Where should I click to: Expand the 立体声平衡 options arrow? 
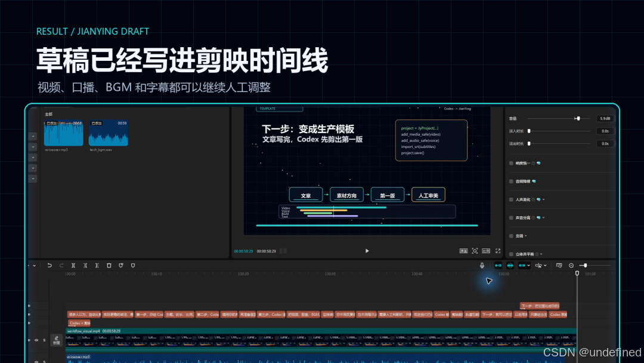pos(541,254)
